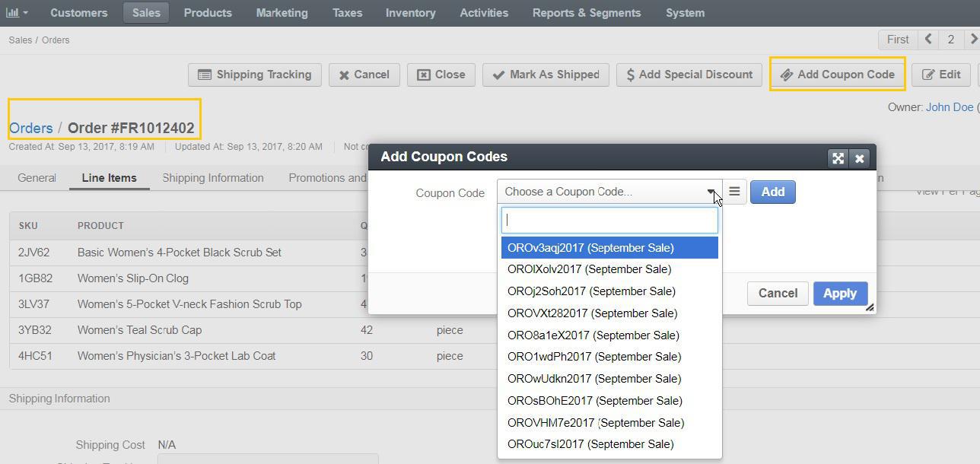Viewport: 980px width, 464px height.
Task: Select coupon OROwUdkn2017 (September Sale)
Action: coord(609,379)
